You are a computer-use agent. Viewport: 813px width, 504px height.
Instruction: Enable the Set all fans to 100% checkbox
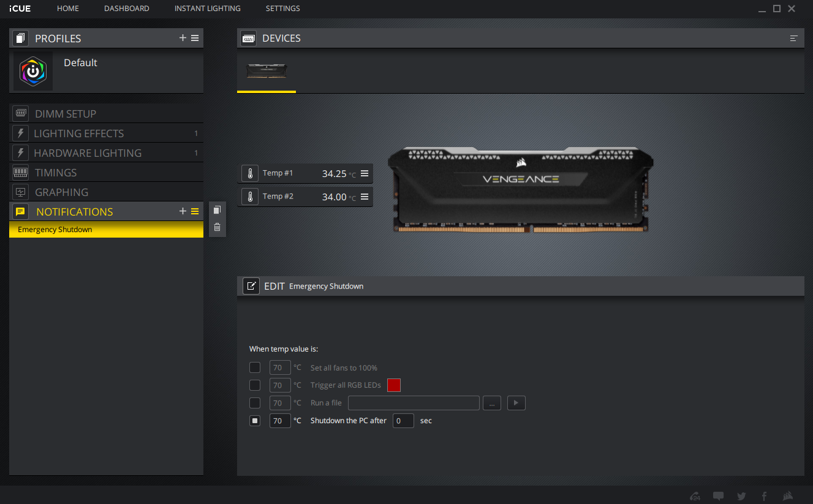pos(255,367)
